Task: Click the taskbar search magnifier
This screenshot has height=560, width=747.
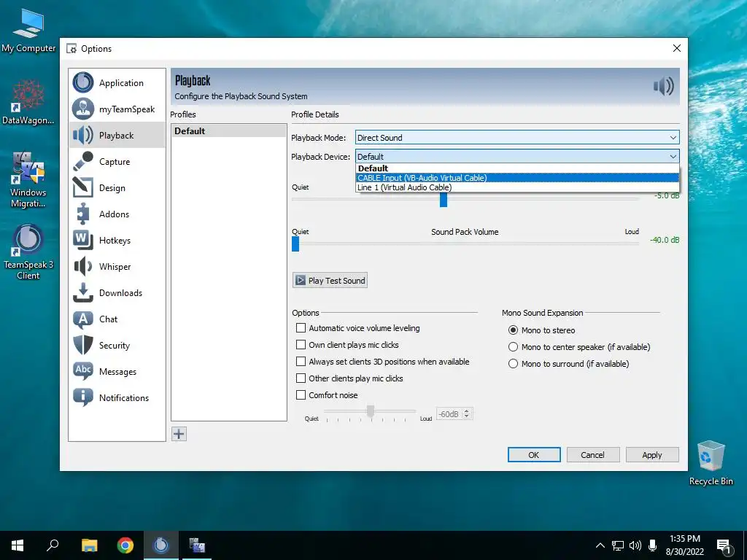Action: (53, 545)
